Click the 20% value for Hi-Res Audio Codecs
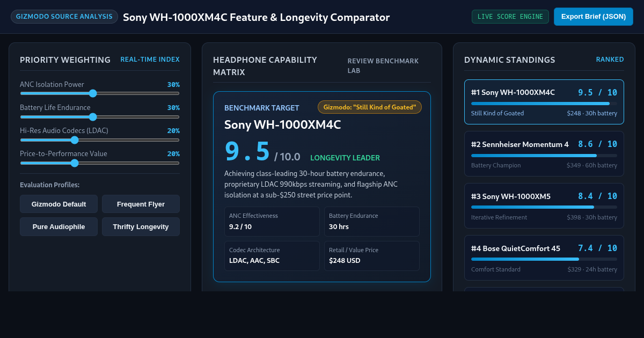644x338 pixels. click(x=173, y=131)
